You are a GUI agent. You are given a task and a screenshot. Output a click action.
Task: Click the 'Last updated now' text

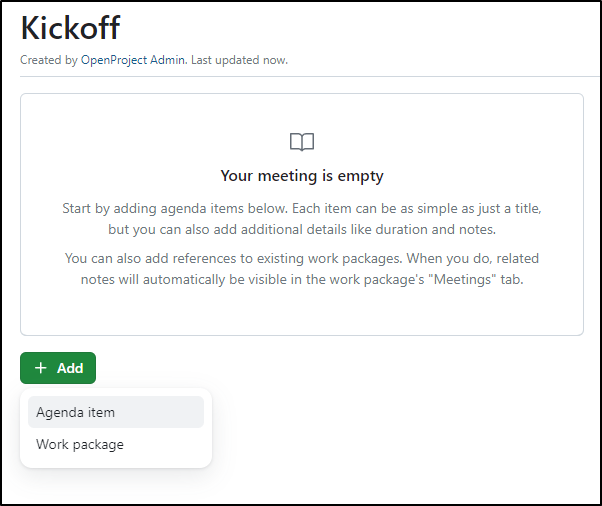click(x=239, y=60)
